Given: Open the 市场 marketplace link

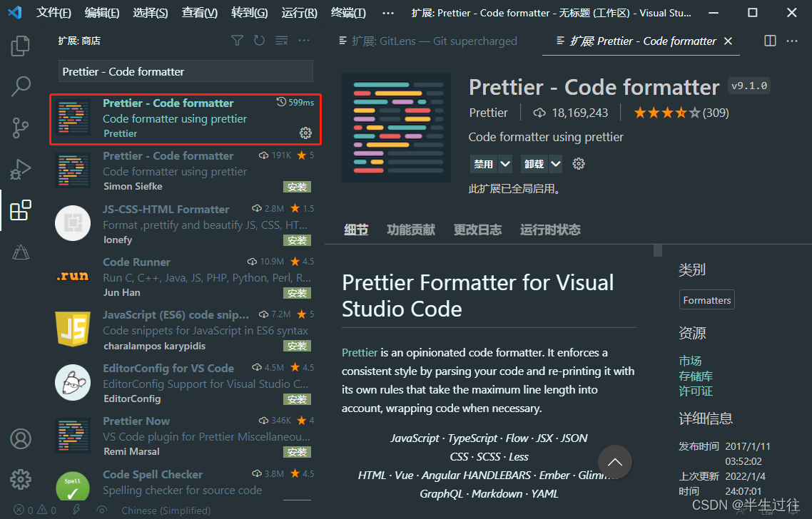Looking at the screenshot, I should pyautogui.click(x=690, y=361).
